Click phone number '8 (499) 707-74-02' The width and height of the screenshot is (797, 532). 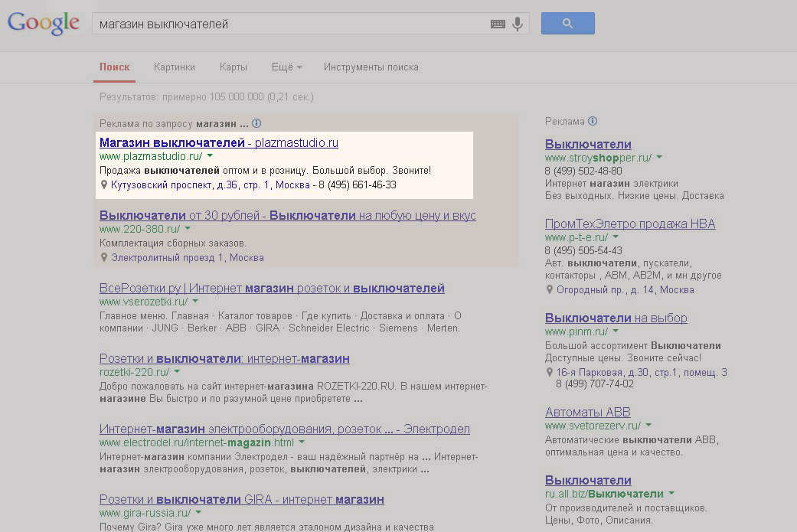[x=595, y=384]
